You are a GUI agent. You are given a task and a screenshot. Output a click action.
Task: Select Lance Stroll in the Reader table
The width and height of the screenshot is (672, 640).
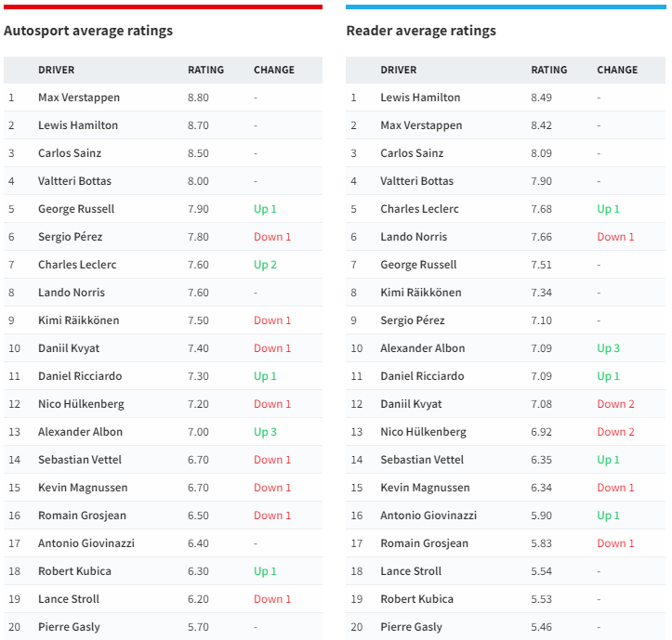tap(411, 571)
